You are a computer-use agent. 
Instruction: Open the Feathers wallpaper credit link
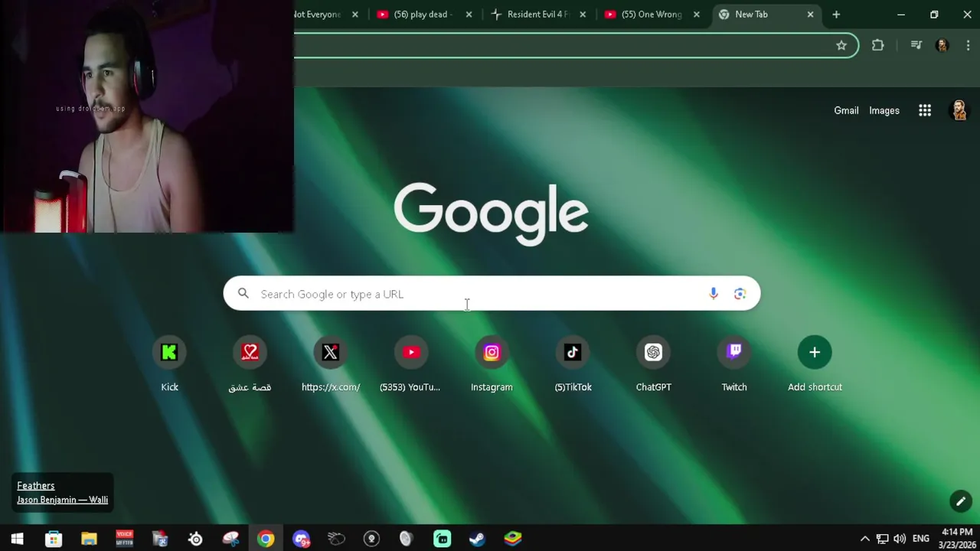click(x=36, y=485)
